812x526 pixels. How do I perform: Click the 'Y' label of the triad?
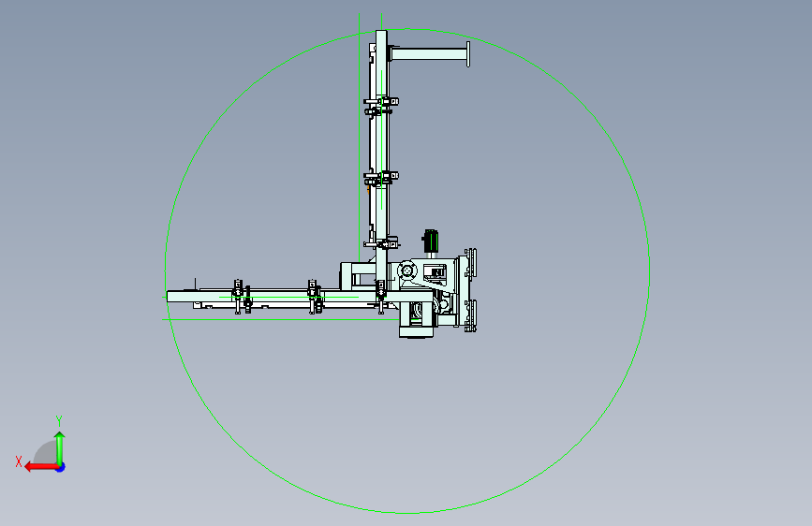point(59,421)
